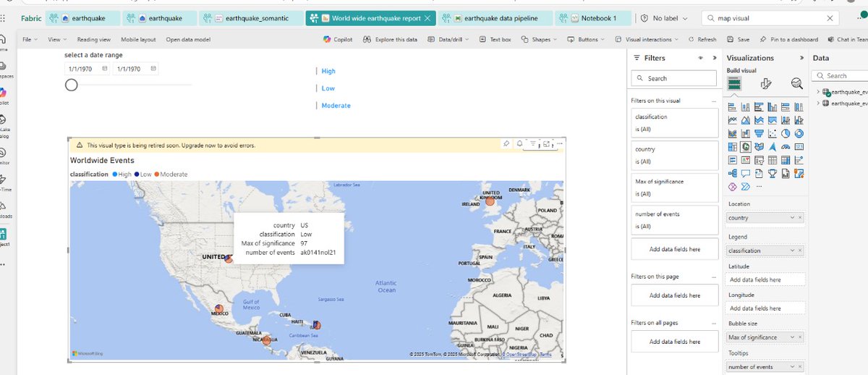
Task: Open the Build visual fields tab
Action: [734, 84]
